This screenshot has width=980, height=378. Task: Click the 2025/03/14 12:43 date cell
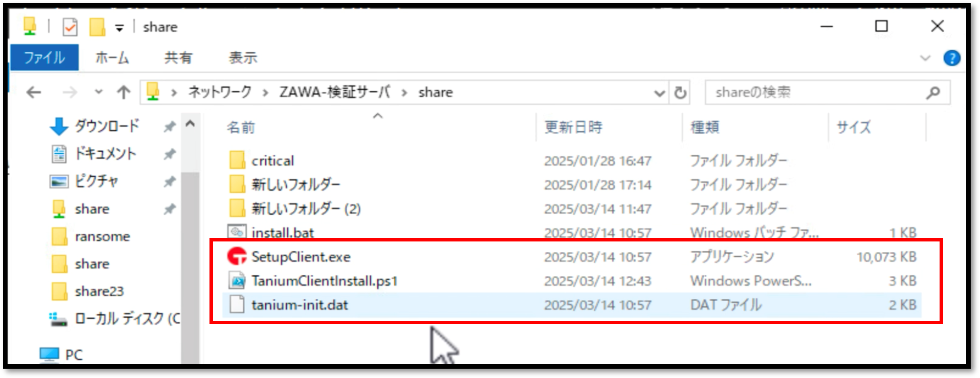pos(598,281)
